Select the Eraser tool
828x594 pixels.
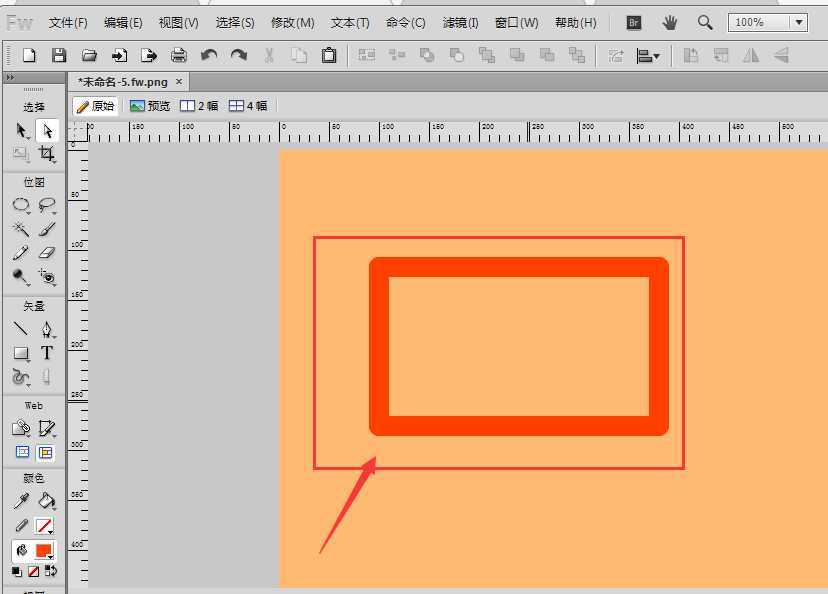tap(47, 253)
